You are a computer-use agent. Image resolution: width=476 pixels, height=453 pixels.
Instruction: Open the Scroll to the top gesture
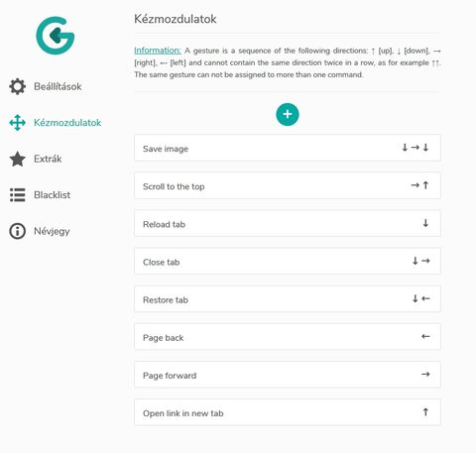tap(288, 185)
